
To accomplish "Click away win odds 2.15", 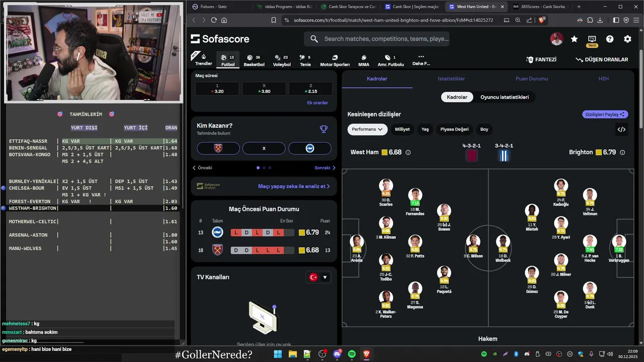I will click(x=310, y=89).
